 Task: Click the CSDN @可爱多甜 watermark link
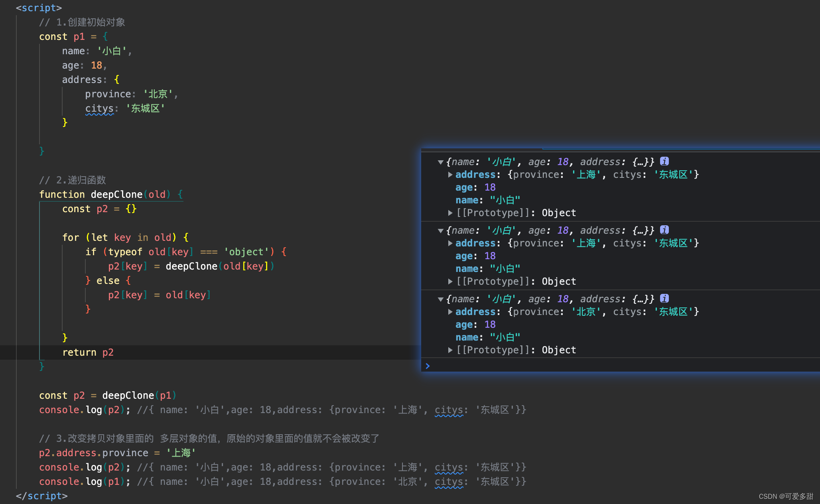click(786, 496)
